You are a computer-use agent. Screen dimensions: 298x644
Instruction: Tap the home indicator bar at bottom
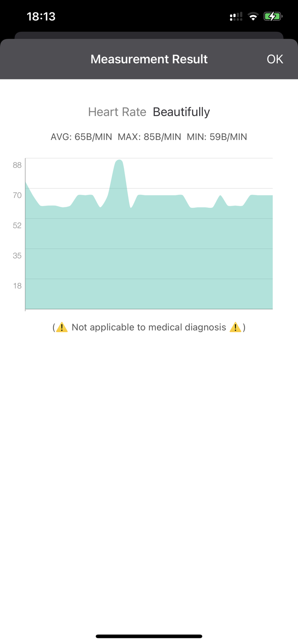pos(149,636)
